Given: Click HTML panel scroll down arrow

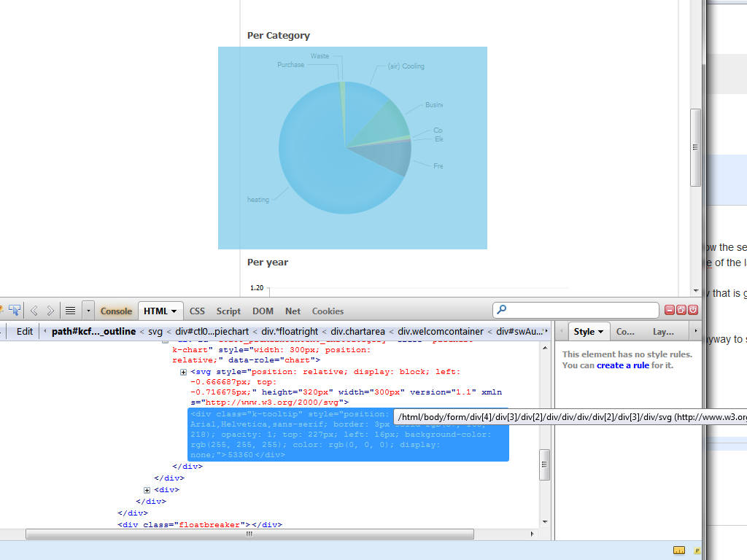Looking at the screenshot, I should coord(545,522).
